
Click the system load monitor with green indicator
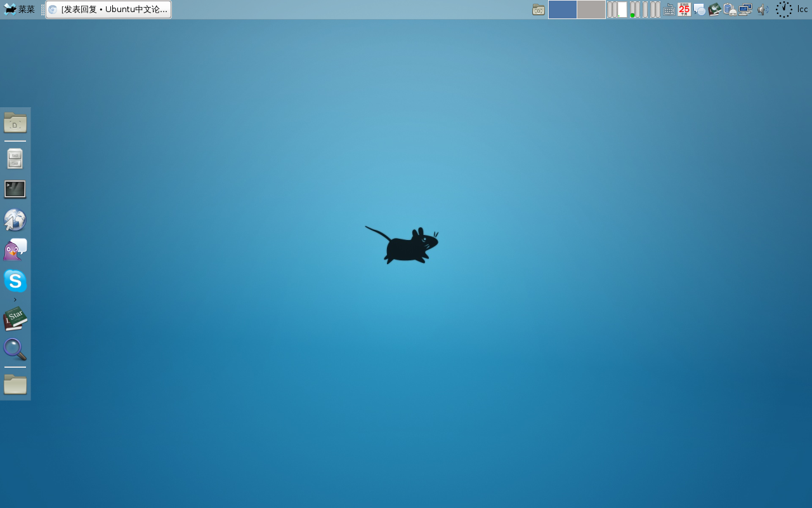coord(634,10)
